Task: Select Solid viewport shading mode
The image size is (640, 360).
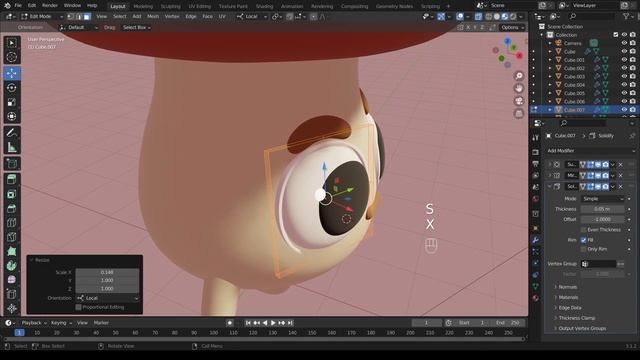Action: click(x=497, y=17)
